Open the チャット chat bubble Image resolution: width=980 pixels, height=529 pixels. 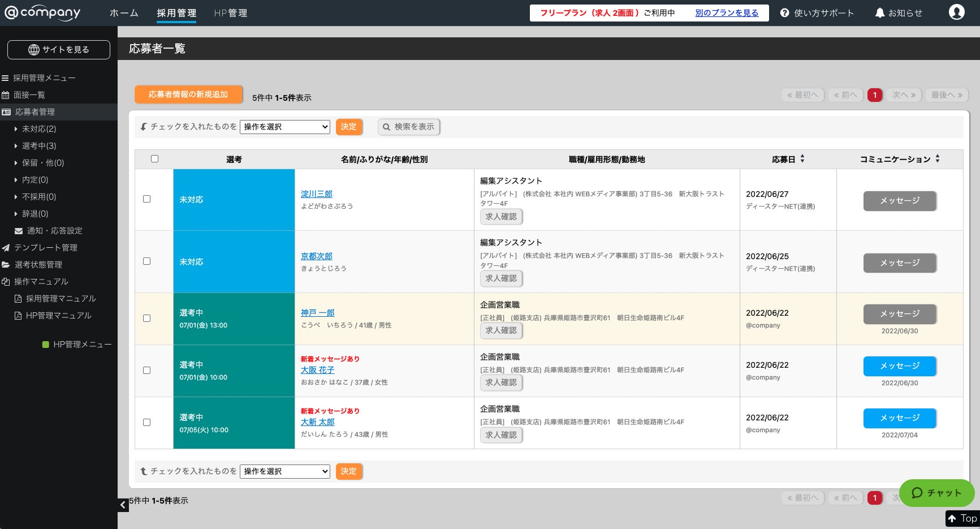point(936,493)
